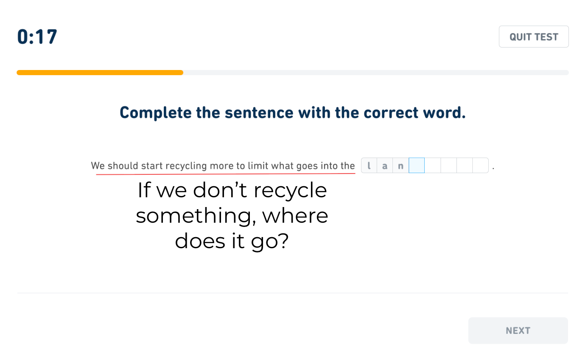Click the hint line "If we don't recycle"
This screenshot has height=364, width=588.
[x=232, y=191]
